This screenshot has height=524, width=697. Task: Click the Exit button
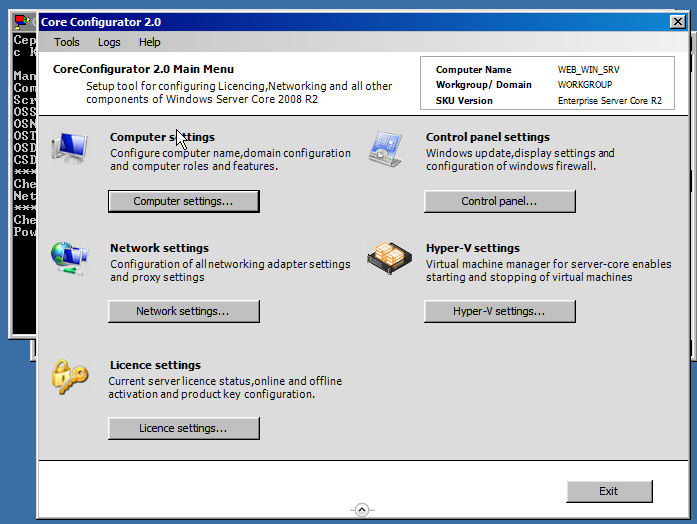[x=609, y=491]
